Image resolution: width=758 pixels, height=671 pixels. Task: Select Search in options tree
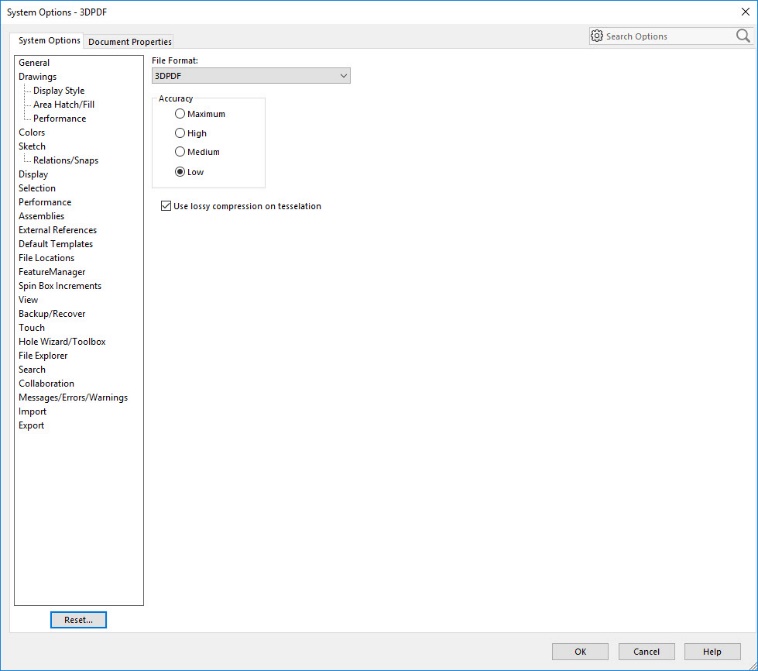(x=32, y=370)
